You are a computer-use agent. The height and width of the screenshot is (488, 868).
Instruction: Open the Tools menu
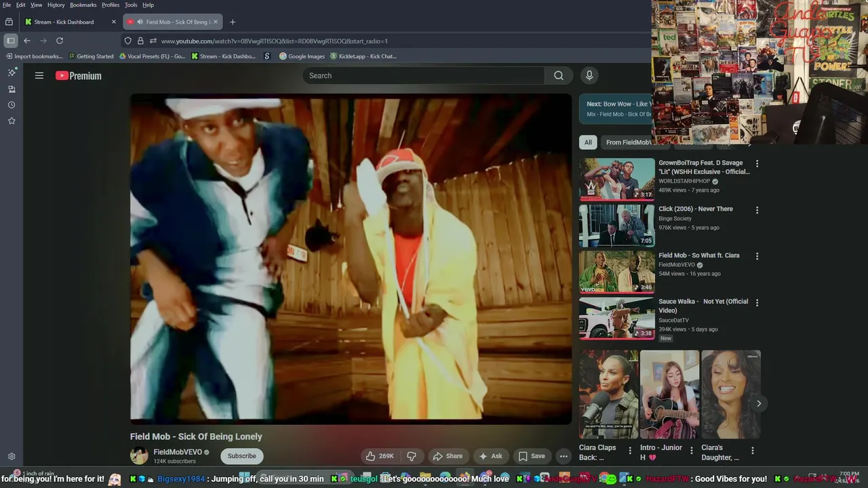(x=131, y=5)
